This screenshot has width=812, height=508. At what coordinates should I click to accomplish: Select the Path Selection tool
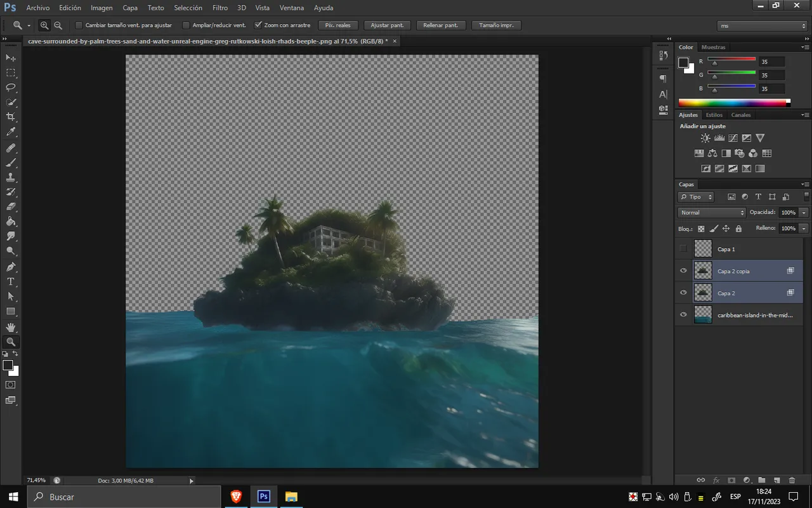(x=11, y=297)
